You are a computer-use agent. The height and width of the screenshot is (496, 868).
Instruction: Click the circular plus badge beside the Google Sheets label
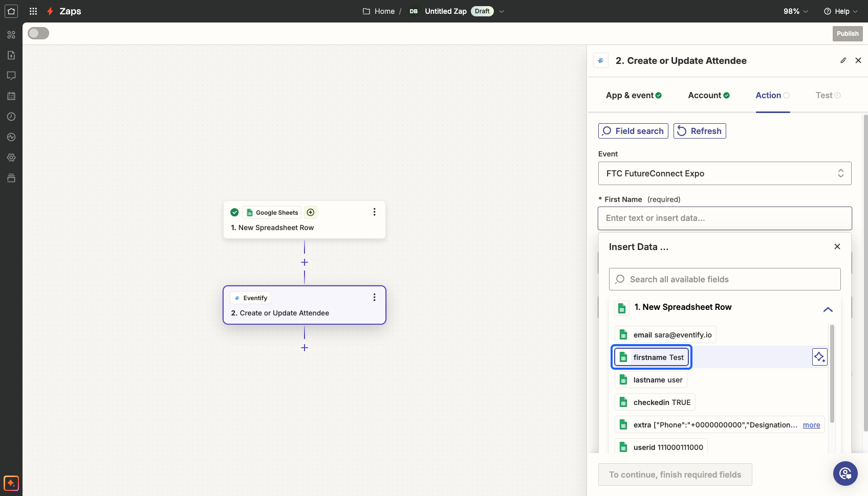click(x=311, y=212)
